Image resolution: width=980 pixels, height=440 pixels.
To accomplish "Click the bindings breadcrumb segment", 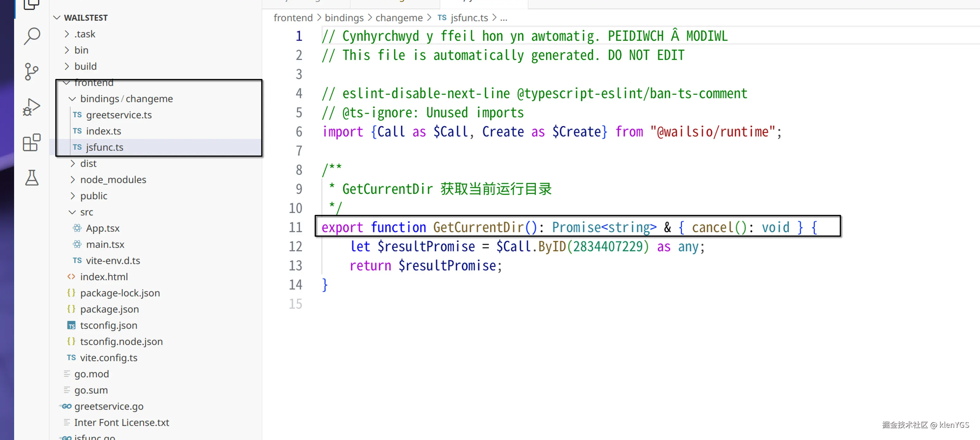I will (344, 17).
